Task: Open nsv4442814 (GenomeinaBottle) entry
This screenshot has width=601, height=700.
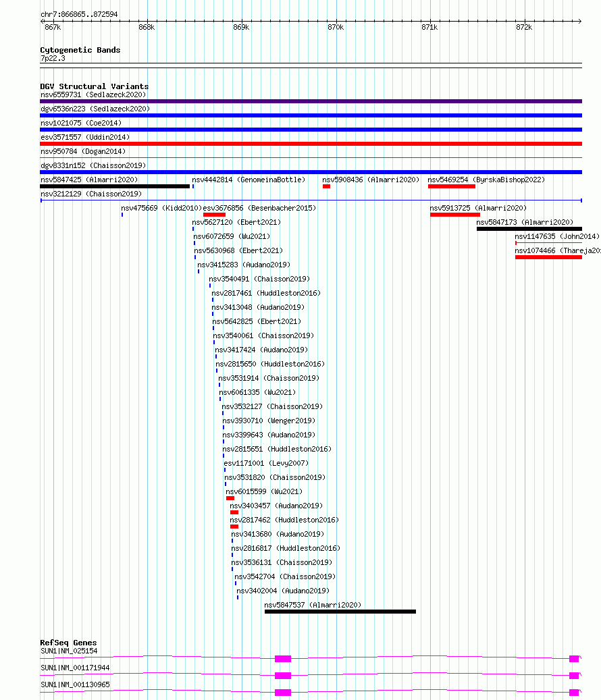Action: pyautogui.click(x=249, y=180)
